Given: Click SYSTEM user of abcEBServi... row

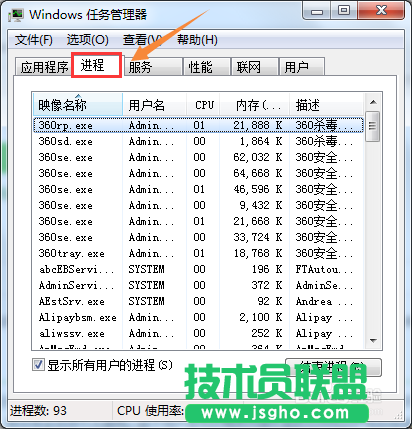Looking at the screenshot, I should [147, 269].
